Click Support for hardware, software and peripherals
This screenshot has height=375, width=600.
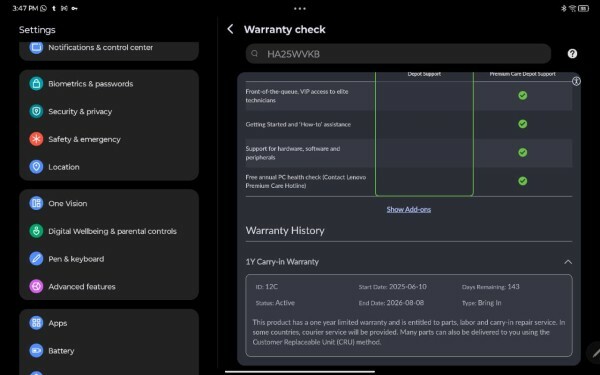point(293,153)
